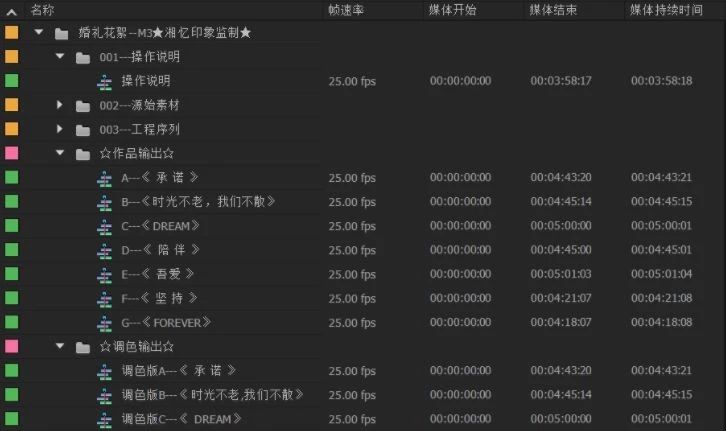This screenshot has width=726, height=431.
Task: Click orange label swatch of root bin
Action: pos(12,32)
